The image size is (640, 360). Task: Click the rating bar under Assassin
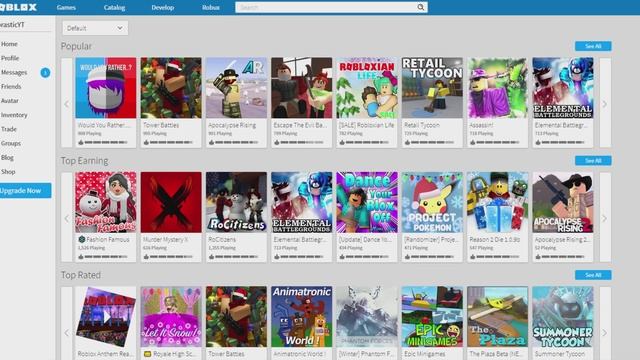click(x=498, y=142)
